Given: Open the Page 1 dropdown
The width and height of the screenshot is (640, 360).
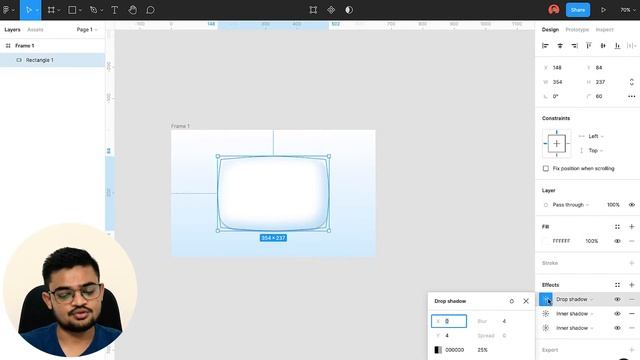Looking at the screenshot, I should coord(87,30).
